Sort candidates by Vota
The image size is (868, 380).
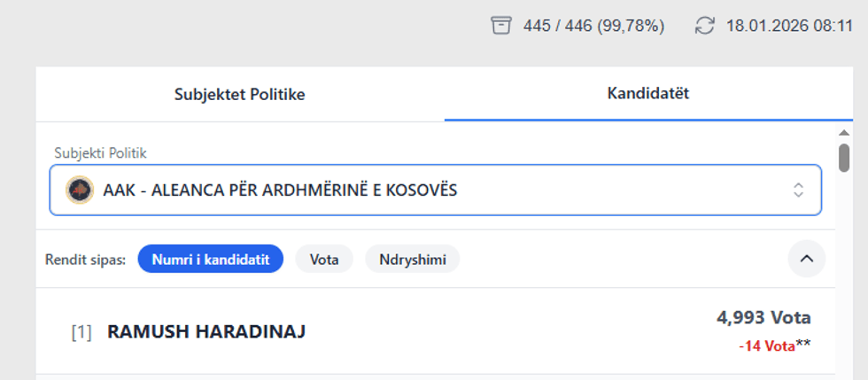324,260
